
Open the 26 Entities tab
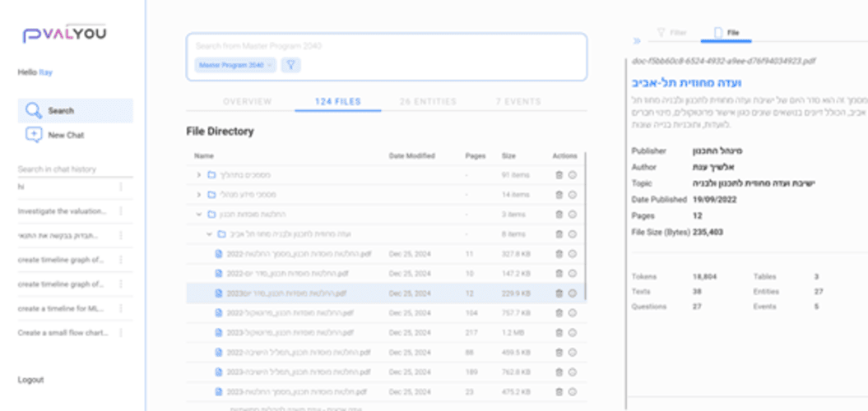coord(428,101)
